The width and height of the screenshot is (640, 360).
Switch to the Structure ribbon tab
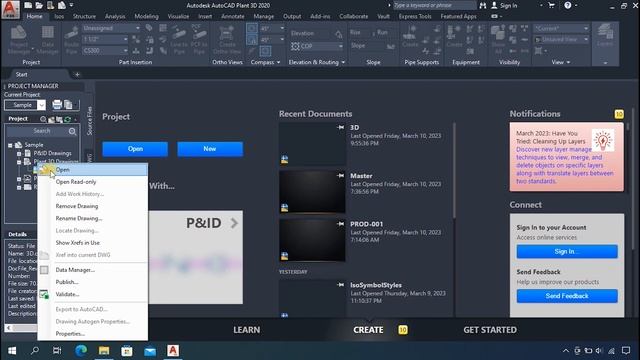pos(84,16)
